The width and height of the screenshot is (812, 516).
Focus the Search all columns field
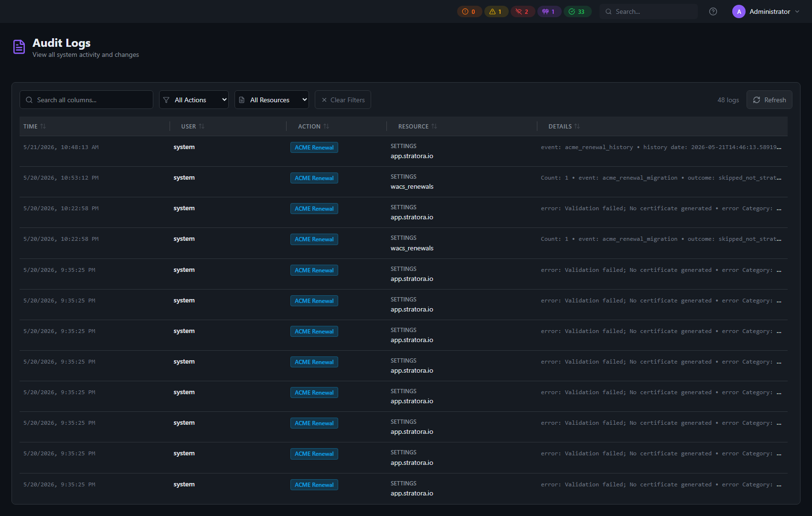pos(86,100)
